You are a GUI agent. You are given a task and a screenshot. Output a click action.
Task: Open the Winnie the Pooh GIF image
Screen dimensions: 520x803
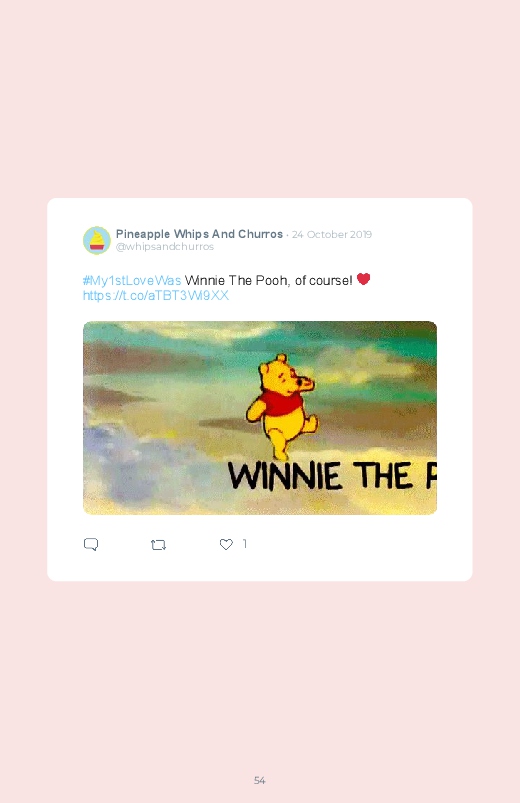(260, 418)
